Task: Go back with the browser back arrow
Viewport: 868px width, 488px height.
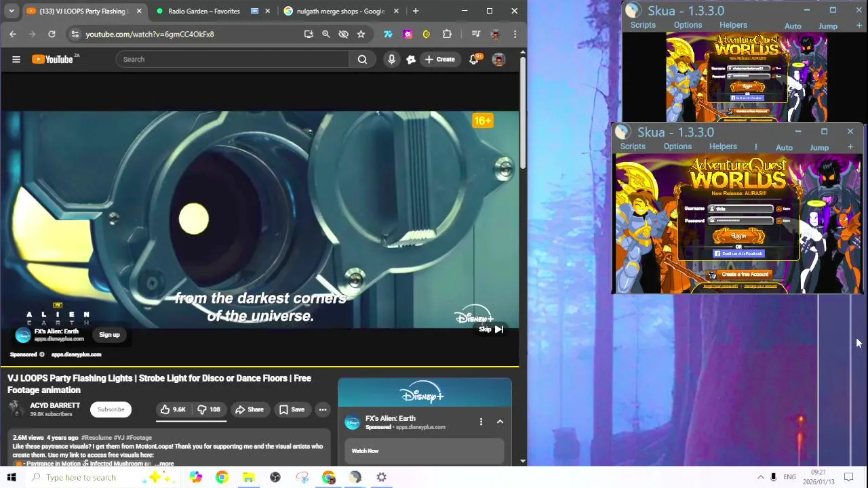Action: [x=13, y=34]
